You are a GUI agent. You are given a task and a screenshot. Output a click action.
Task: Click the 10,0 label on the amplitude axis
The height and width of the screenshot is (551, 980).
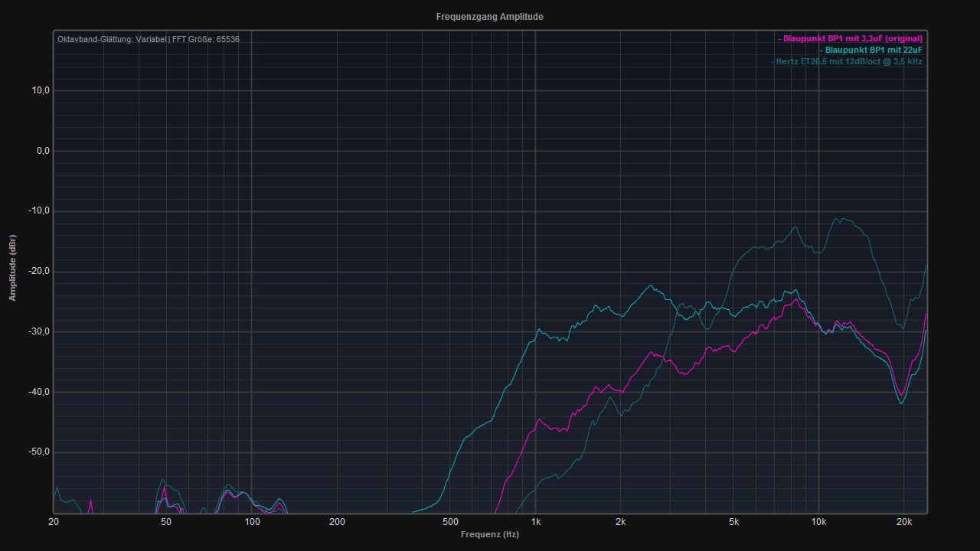(x=41, y=90)
